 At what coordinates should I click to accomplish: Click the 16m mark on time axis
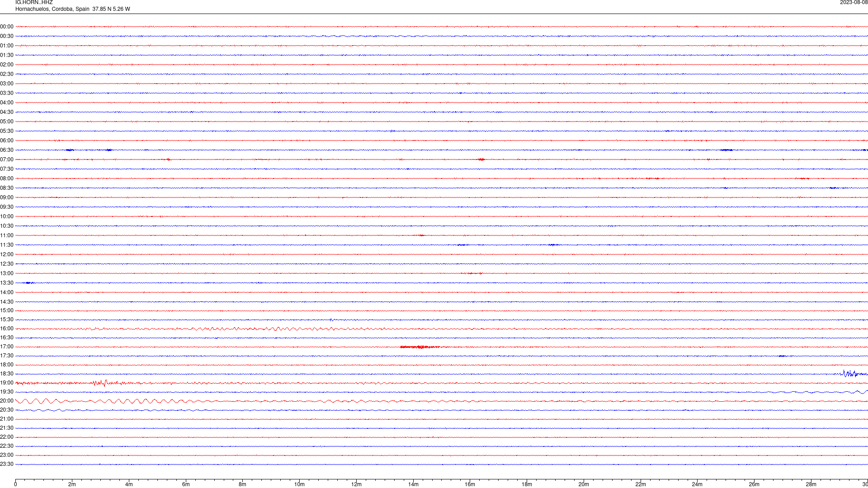pyautogui.click(x=470, y=484)
